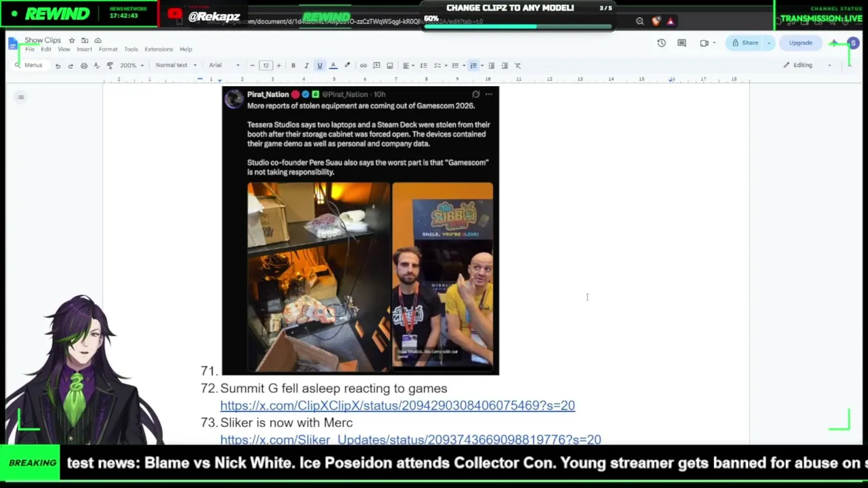868x488 pixels.
Task: Insert an image from the toolbar
Action: click(x=390, y=66)
